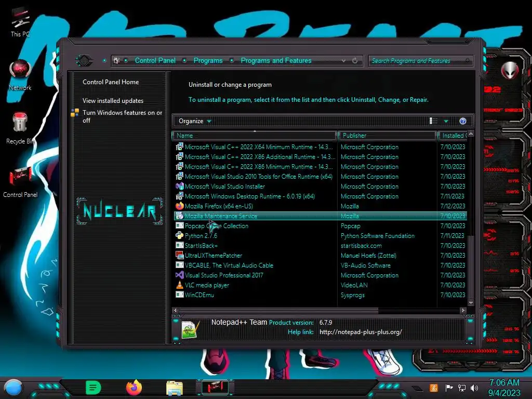Image resolution: width=532 pixels, height=399 pixels.
Task: Click the Search Programs and Features field
Action: pos(420,61)
